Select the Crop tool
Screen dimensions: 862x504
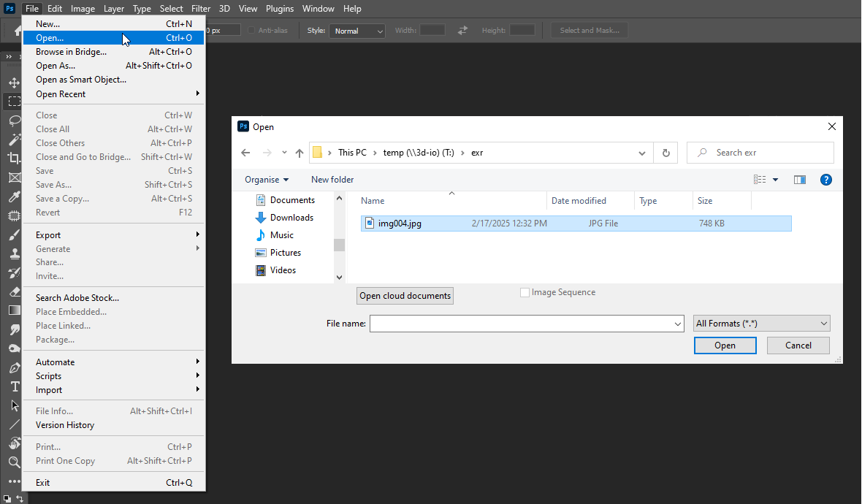click(x=15, y=159)
